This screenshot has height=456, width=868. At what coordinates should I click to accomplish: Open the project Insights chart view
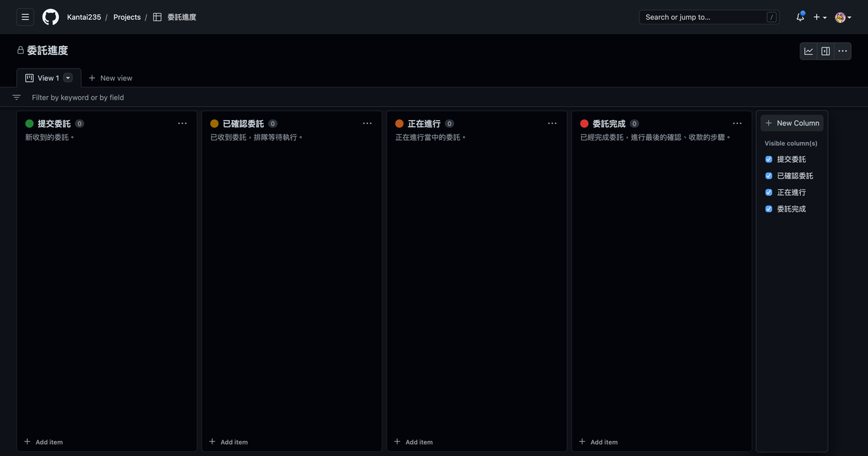pyautogui.click(x=808, y=50)
